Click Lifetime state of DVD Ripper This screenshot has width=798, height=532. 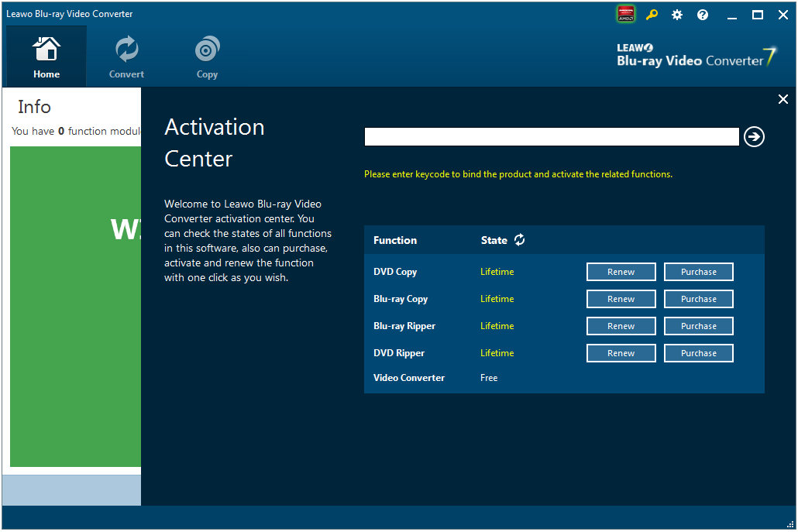click(497, 353)
